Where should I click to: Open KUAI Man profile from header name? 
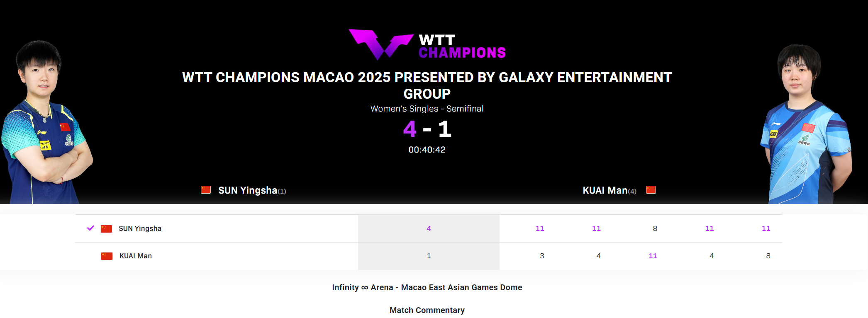605,190
